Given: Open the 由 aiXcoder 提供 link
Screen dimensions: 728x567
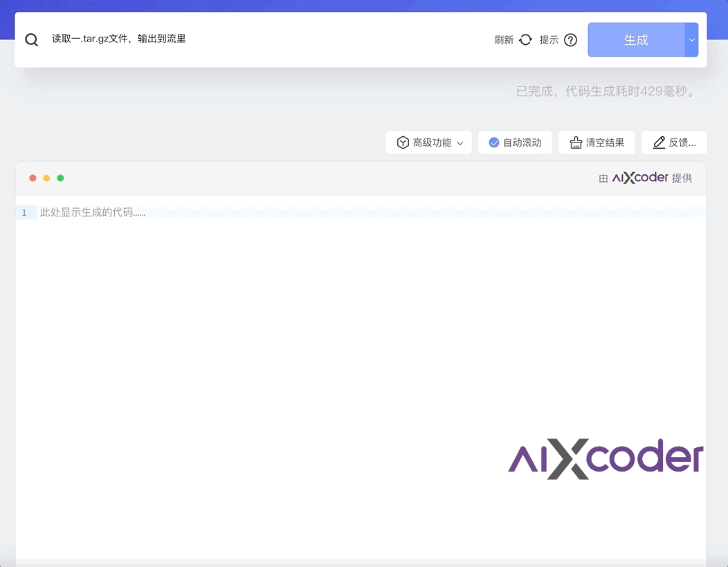Looking at the screenshot, I should point(645,178).
